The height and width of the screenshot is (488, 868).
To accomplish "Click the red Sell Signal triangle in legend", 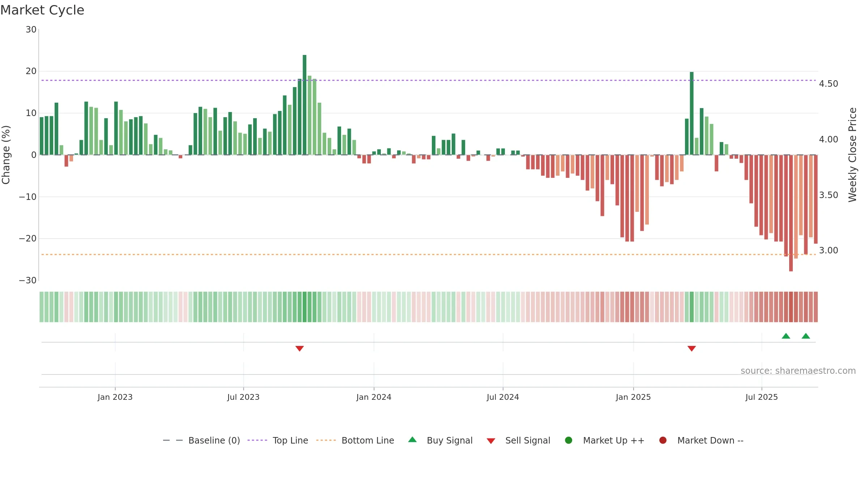I will click(491, 441).
